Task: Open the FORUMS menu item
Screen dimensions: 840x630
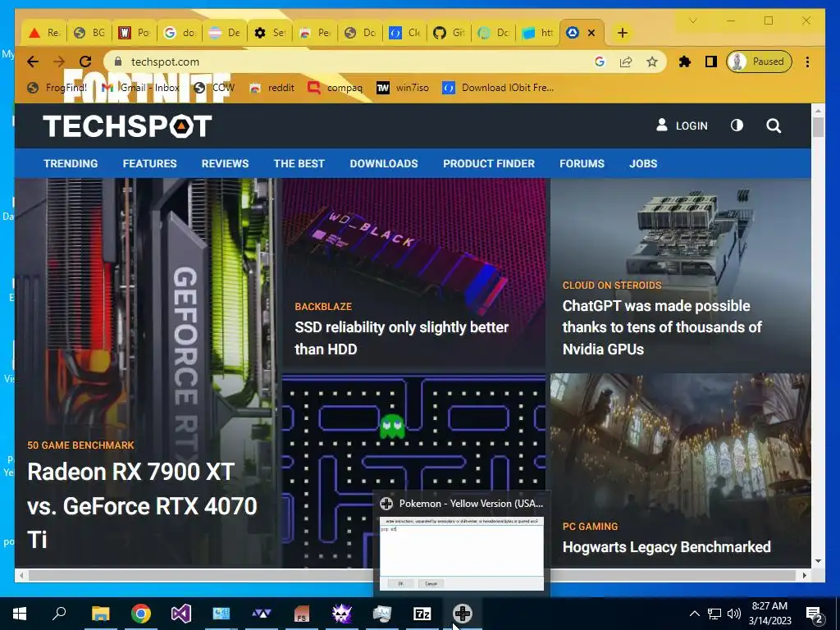Action: click(x=582, y=163)
